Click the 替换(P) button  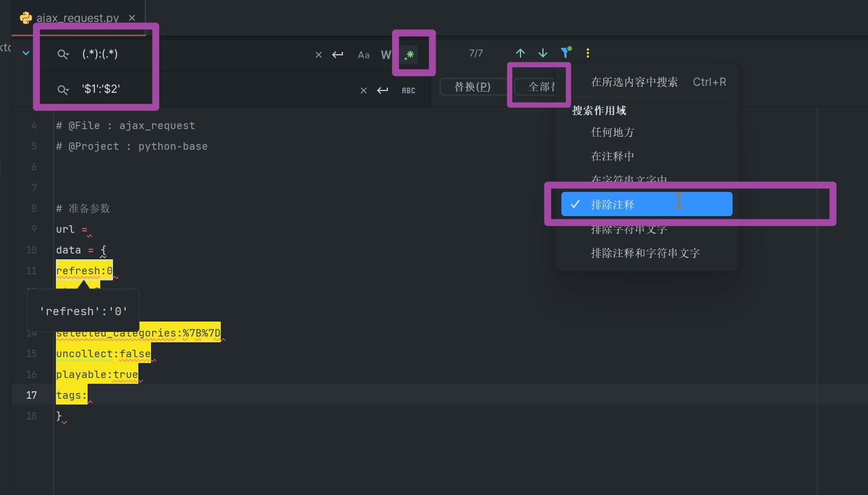coord(474,86)
